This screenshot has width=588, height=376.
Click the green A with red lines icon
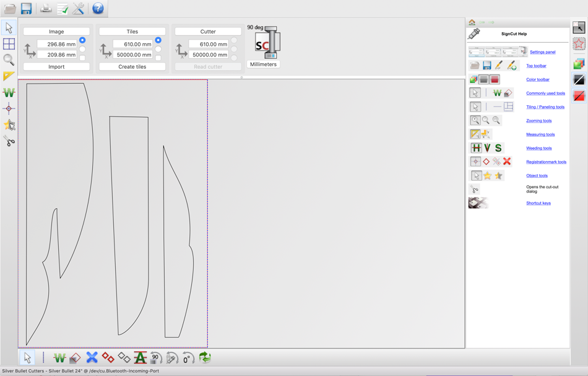(141, 357)
